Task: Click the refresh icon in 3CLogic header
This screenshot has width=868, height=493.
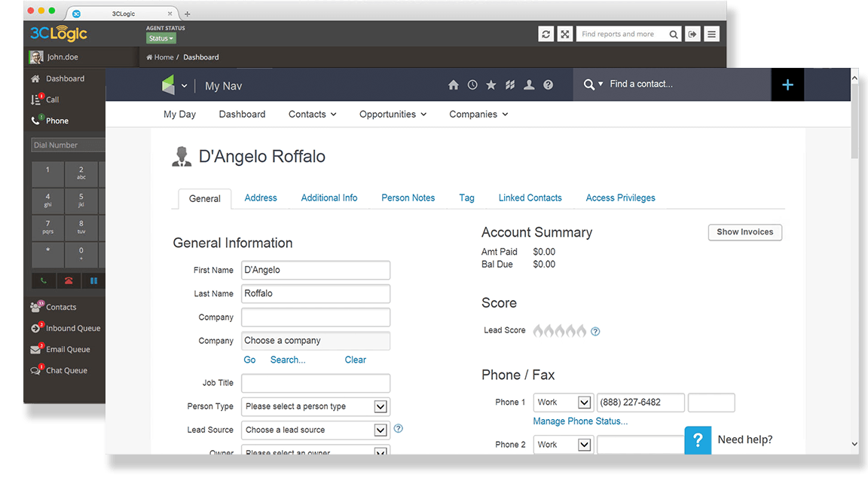Action: (546, 35)
